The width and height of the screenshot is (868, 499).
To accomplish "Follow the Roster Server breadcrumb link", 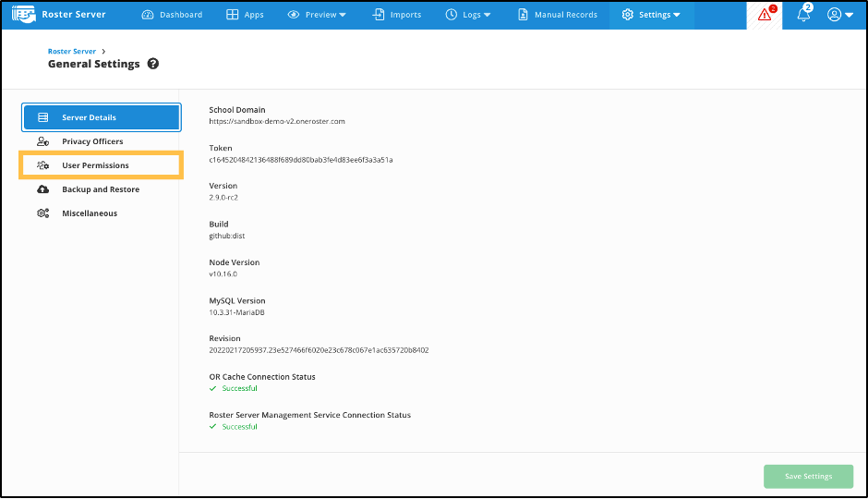I will point(72,52).
